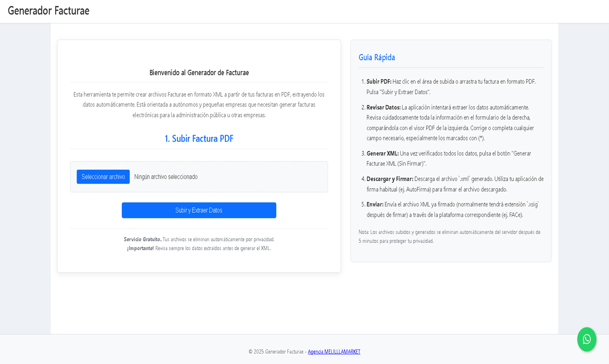Screen dimensions: 609x364
Task: Click the 'Subir PDF:' guide step label
Action: 378,82
